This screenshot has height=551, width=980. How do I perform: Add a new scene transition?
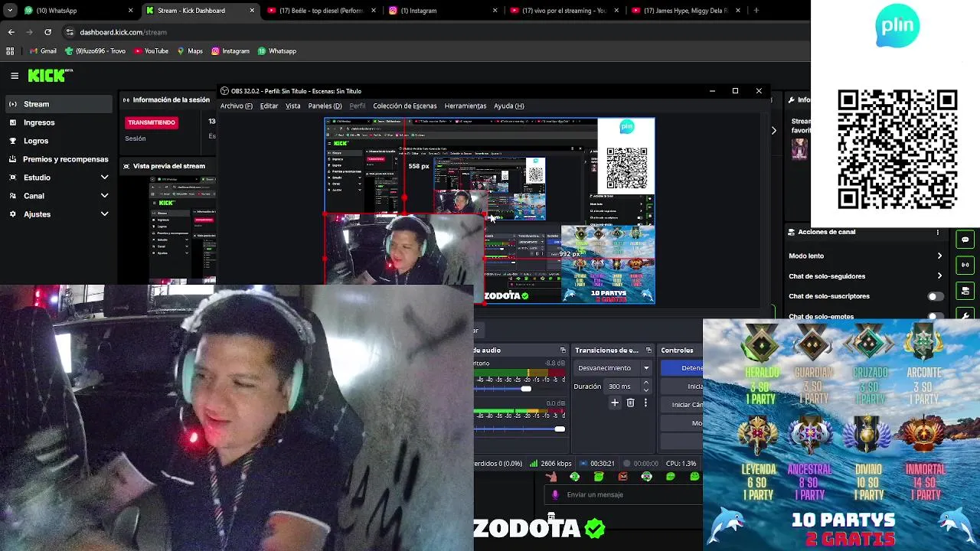tap(614, 403)
